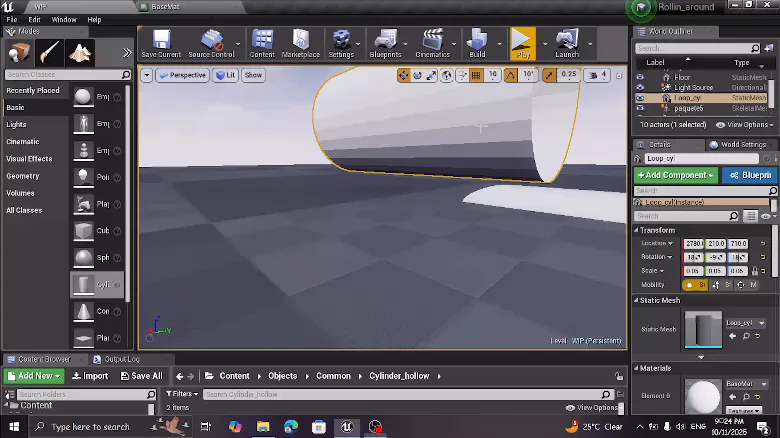Viewport: 780px width, 438px height.
Task: Toggle grid snapping in viewport
Action: pyautogui.click(x=476, y=75)
